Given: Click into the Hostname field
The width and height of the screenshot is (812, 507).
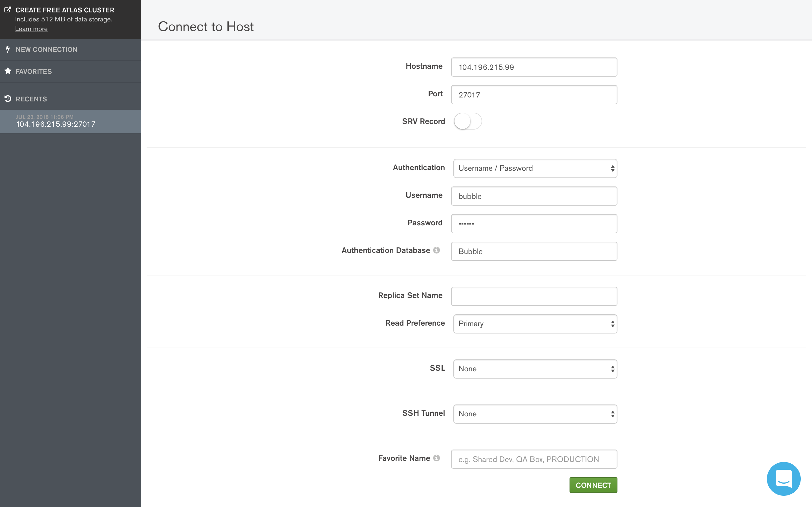Looking at the screenshot, I should (x=533, y=67).
